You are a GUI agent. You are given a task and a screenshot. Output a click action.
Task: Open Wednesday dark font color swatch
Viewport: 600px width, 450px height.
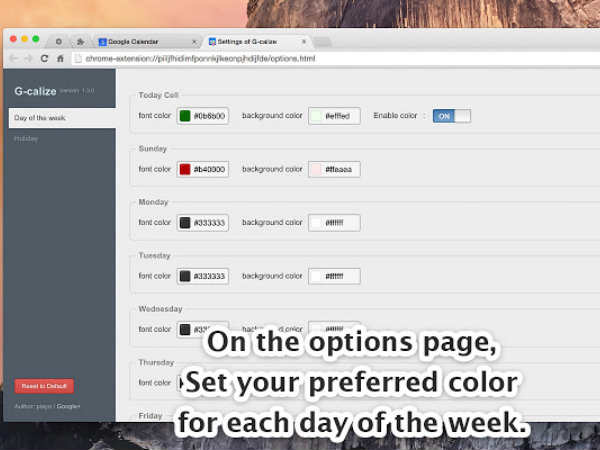pyautogui.click(x=185, y=329)
